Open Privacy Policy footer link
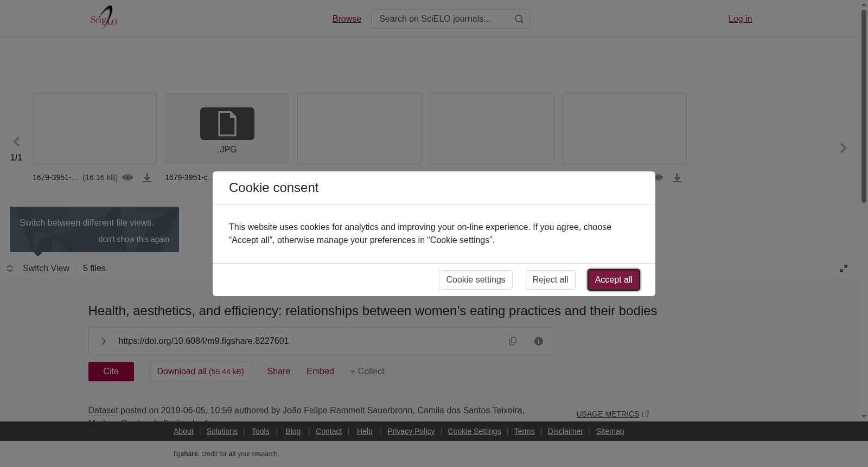Image resolution: width=868 pixels, height=467 pixels. [411, 431]
